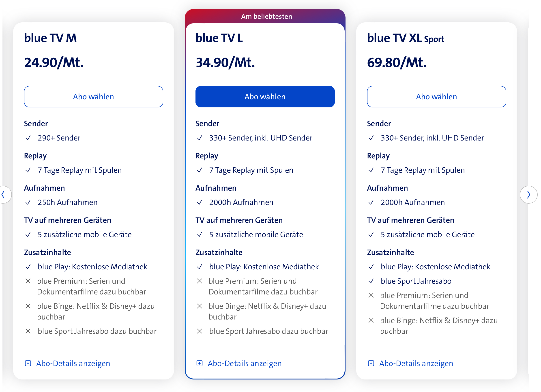Image resolution: width=541 pixels, height=392 pixels.
Task: Expand Abo-Details anzeigen for blue TV XL Sport
Action: pyautogui.click(x=416, y=363)
